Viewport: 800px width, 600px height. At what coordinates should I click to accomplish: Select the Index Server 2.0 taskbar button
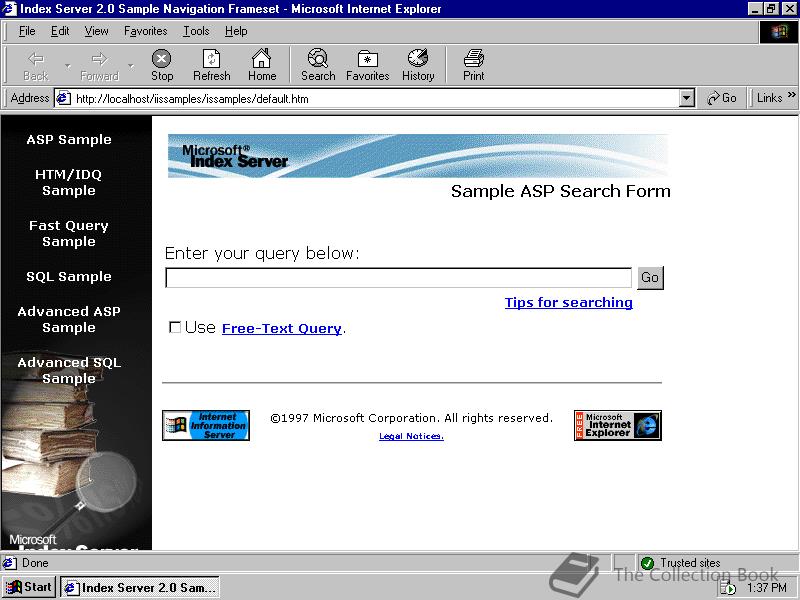point(140,587)
